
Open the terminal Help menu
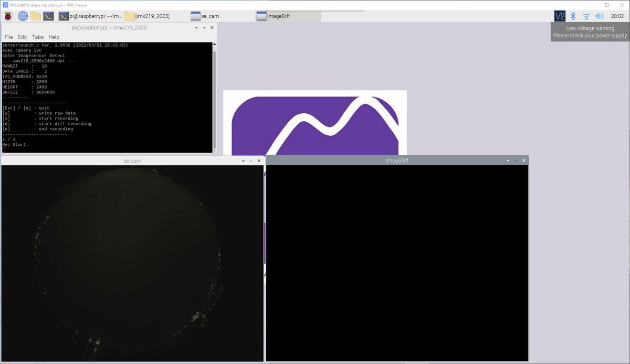tap(54, 37)
